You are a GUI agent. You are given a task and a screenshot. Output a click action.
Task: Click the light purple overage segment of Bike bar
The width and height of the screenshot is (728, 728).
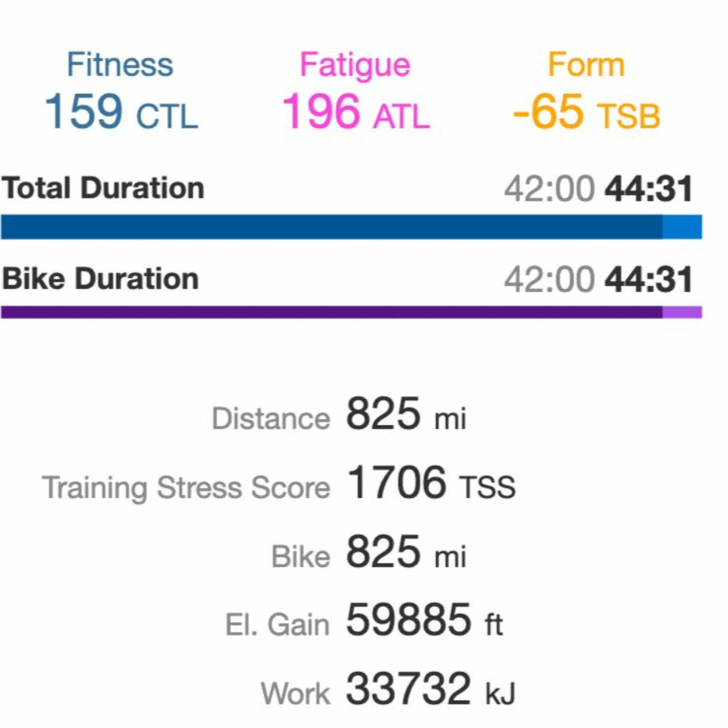[682, 312]
